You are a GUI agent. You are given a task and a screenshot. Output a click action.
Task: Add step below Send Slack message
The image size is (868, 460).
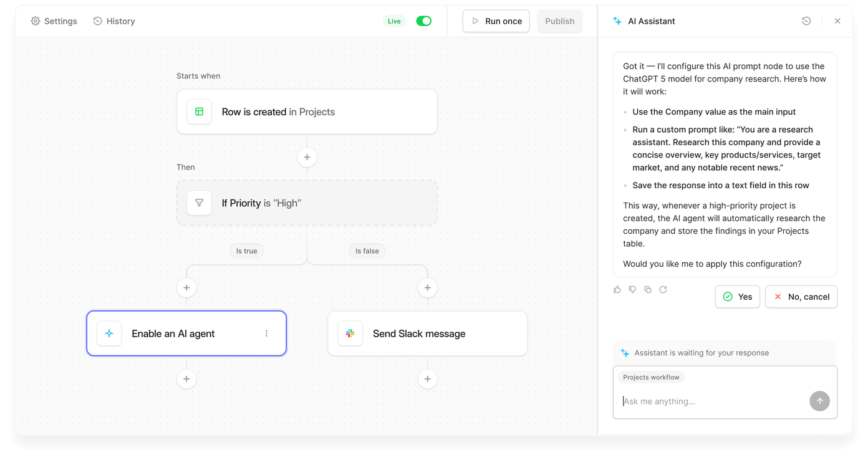[427, 379]
